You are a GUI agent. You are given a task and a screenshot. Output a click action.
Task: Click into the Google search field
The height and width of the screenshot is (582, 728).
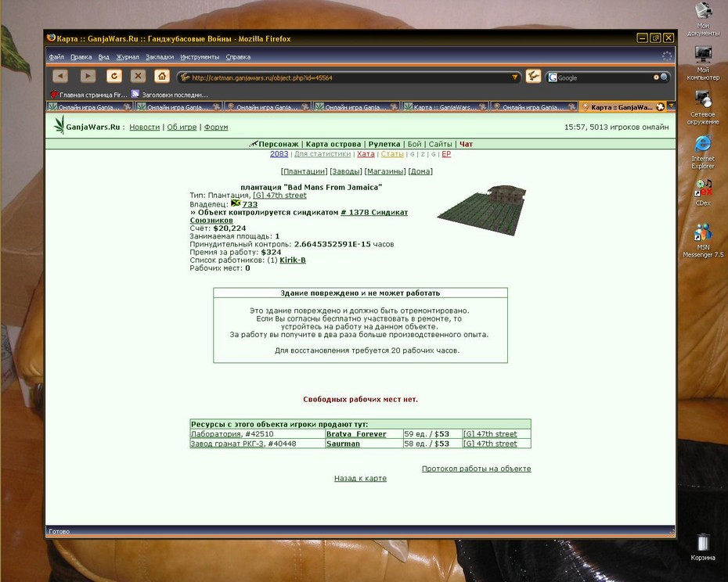[604, 77]
